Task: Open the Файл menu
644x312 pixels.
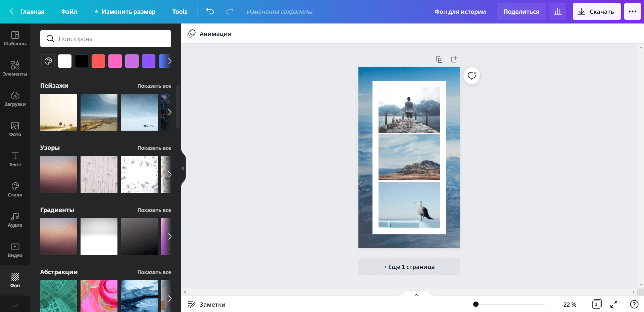Action: coord(69,12)
